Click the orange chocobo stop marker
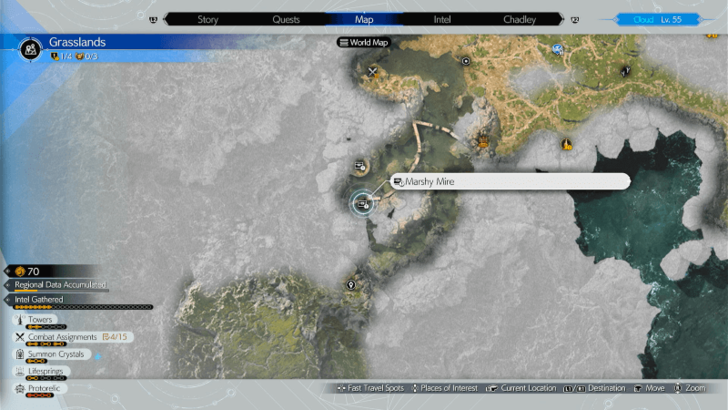The width and height of the screenshot is (728, 410). (484, 142)
